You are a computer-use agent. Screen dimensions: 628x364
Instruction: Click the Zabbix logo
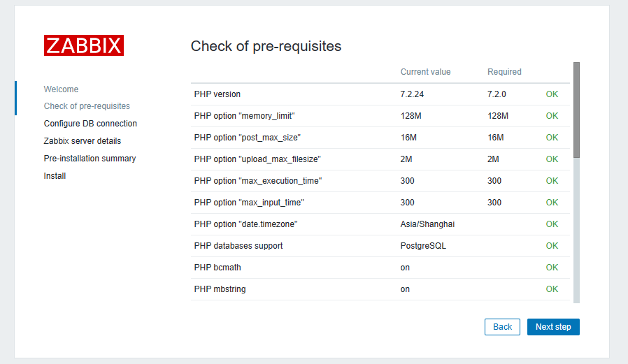(84, 45)
